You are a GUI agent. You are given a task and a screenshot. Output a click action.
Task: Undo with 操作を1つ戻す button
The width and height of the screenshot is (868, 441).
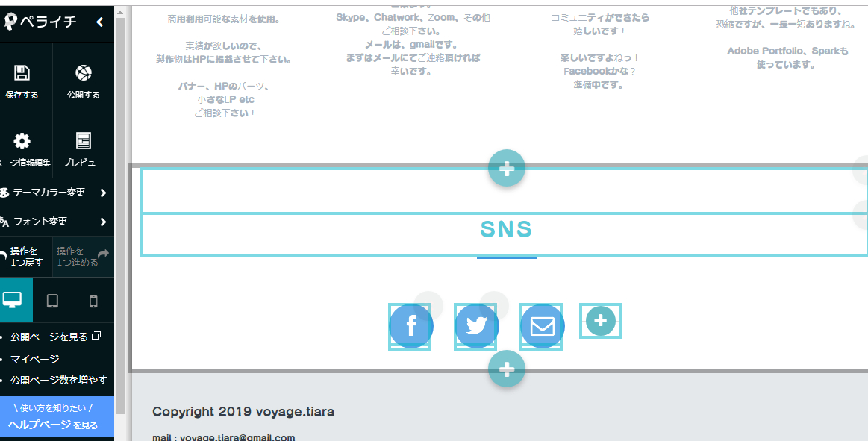pyautogui.click(x=25, y=257)
